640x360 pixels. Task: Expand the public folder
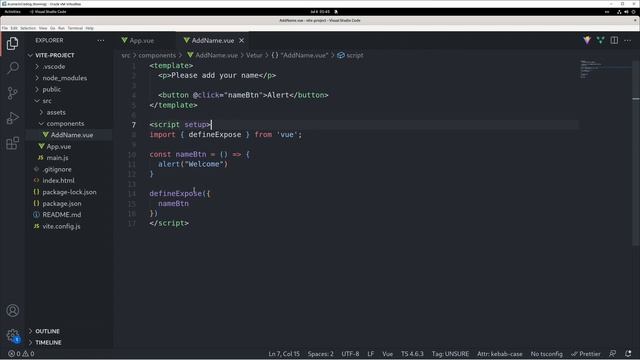(51, 89)
